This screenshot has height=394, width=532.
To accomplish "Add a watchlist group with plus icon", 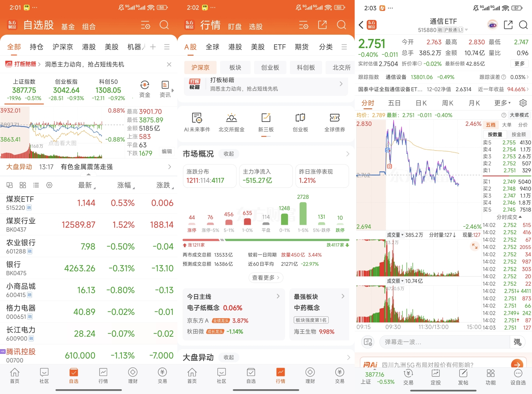I will coord(153,47).
